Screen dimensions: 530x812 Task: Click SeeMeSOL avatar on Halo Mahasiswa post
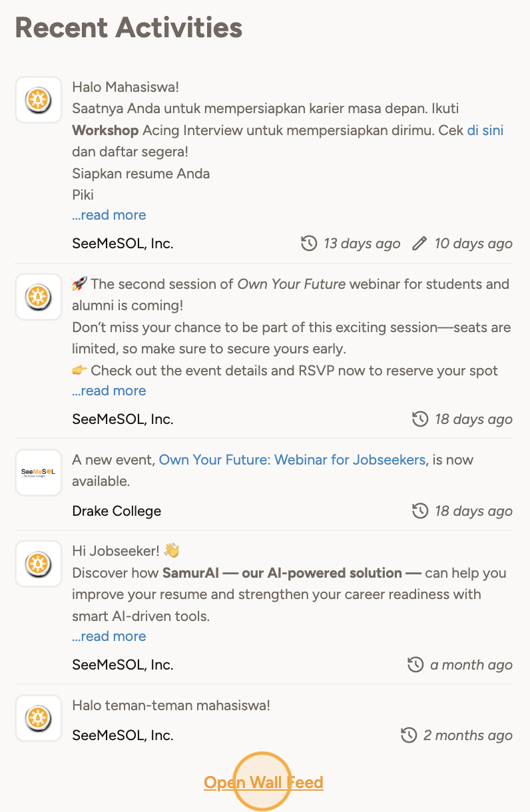coord(39,100)
